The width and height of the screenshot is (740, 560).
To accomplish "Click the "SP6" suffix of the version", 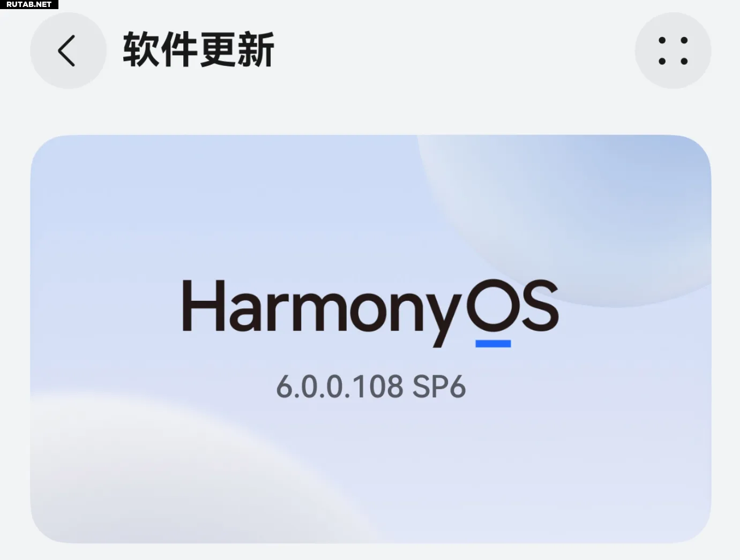I will coord(439,387).
